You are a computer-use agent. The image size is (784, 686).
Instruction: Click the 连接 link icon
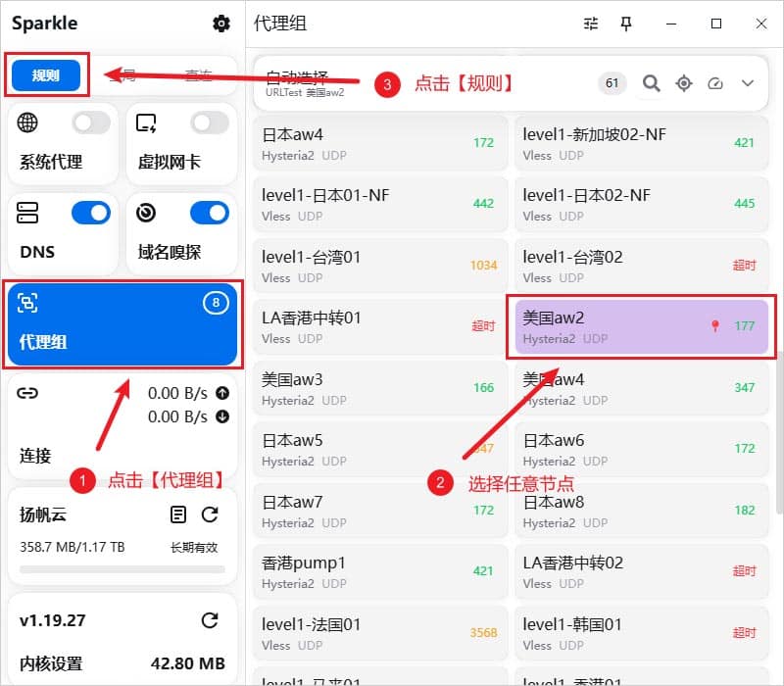click(x=27, y=394)
